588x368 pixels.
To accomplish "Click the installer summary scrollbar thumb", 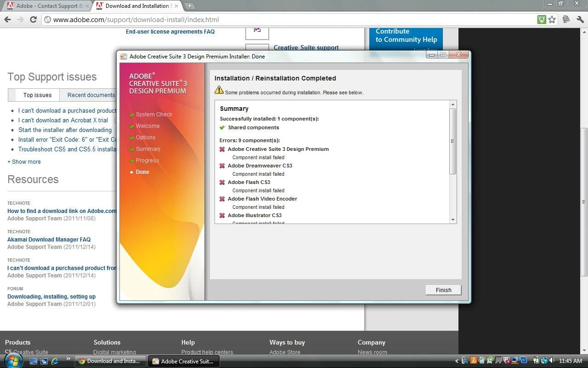I will point(453,141).
